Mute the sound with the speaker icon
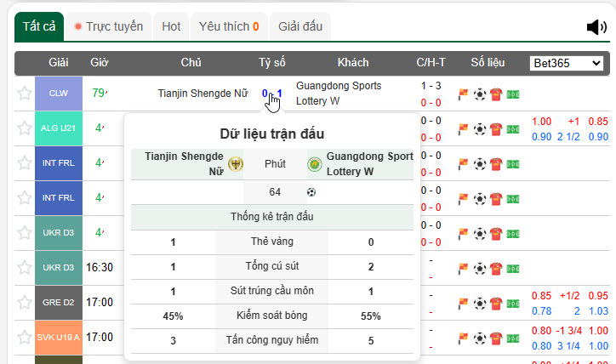616x364 pixels. click(596, 27)
